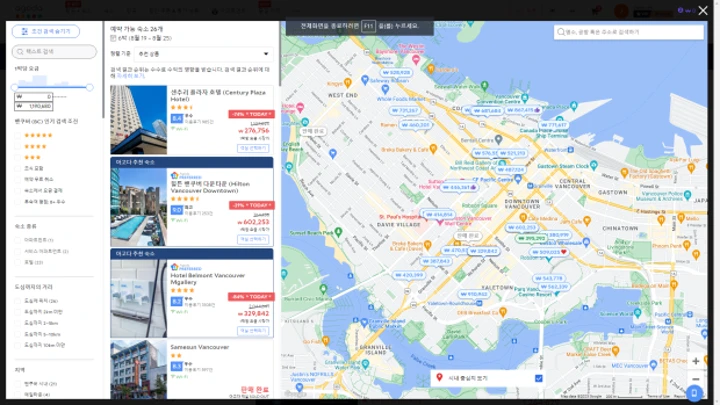Click the ₩ 602,253 price marker on map
Image resolution: width=720 pixels, height=405 pixels.
click(x=521, y=227)
